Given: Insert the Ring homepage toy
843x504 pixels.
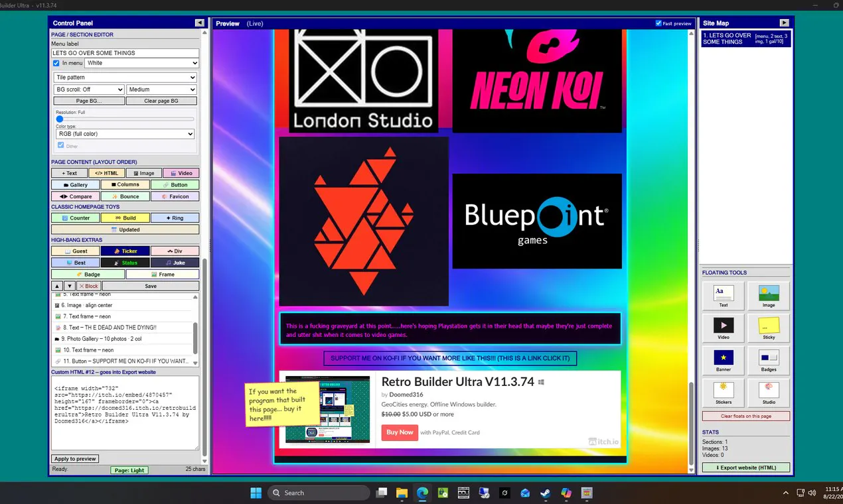Looking at the screenshot, I should point(175,218).
